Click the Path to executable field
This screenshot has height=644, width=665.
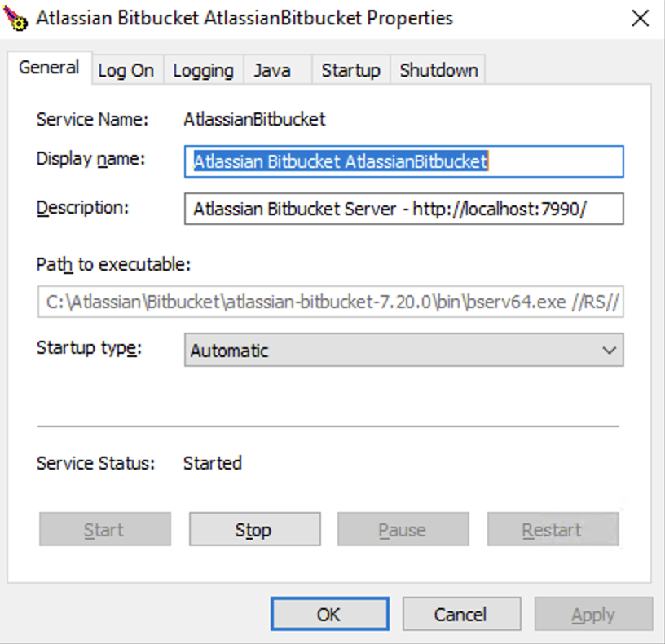(x=330, y=302)
